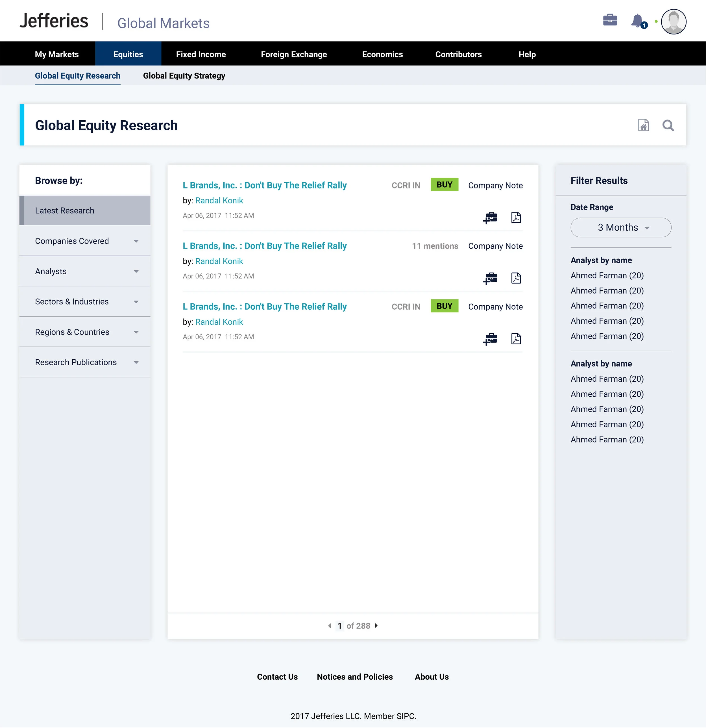
Task: Open third L Brands Relief Rally title
Action: 264,307
